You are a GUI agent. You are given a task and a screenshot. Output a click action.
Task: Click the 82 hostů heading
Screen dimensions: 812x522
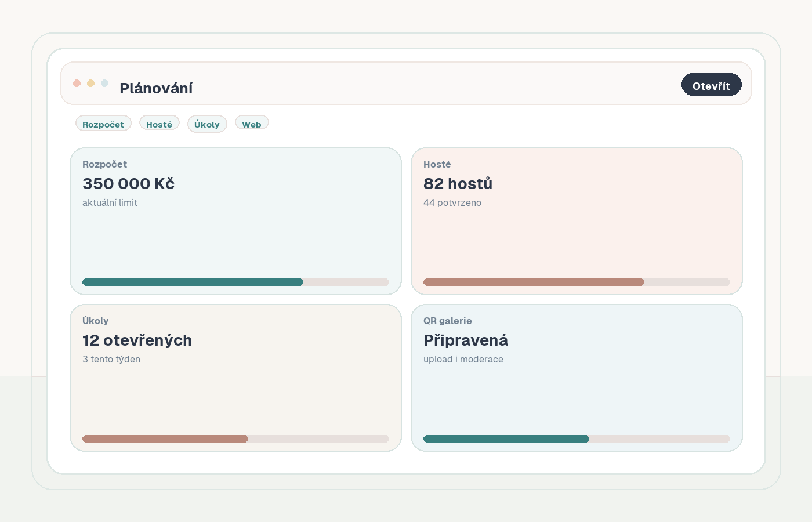(x=458, y=184)
